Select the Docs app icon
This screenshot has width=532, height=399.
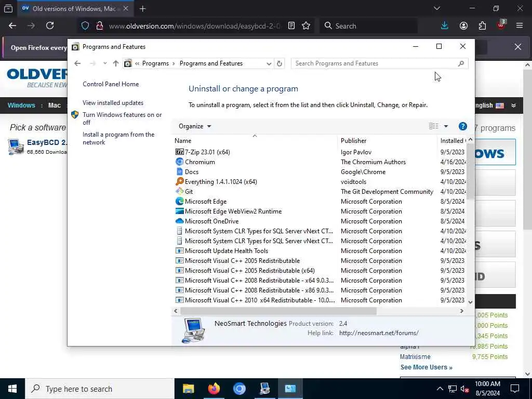(179, 171)
